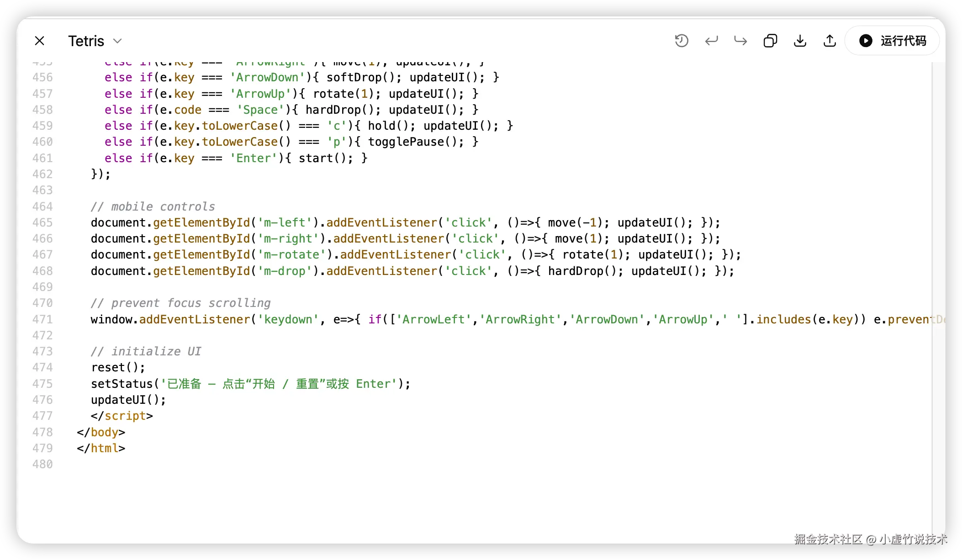The height and width of the screenshot is (560, 962).
Task: Click the share upload icon
Action: coord(830,41)
